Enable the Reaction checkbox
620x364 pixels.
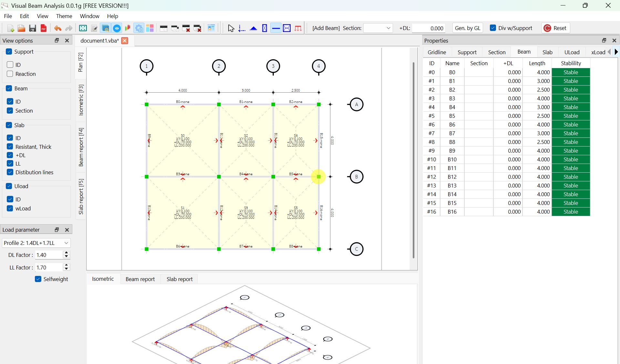pos(10,74)
